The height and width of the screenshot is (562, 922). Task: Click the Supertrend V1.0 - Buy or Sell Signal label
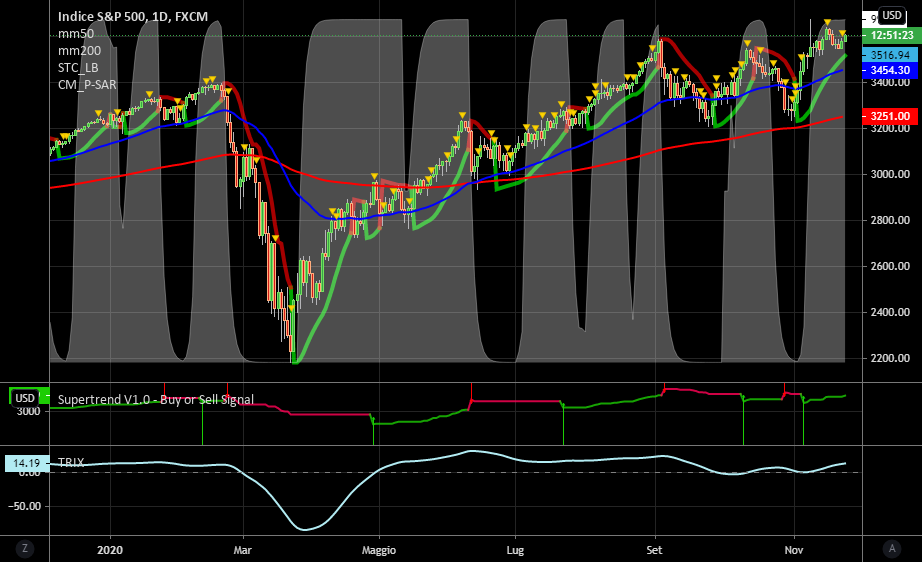156,400
